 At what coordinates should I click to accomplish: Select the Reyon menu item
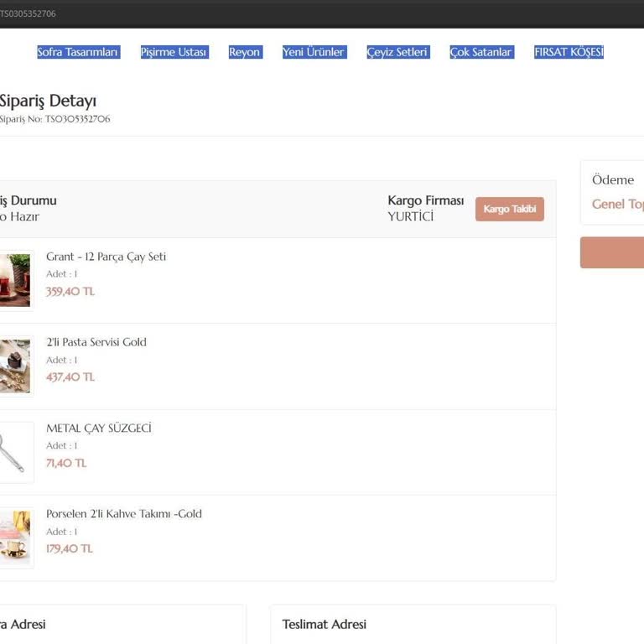pos(245,52)
